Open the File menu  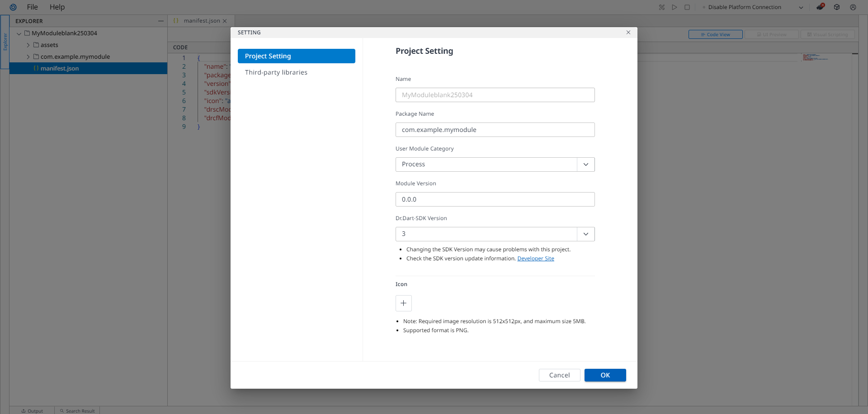32,7
